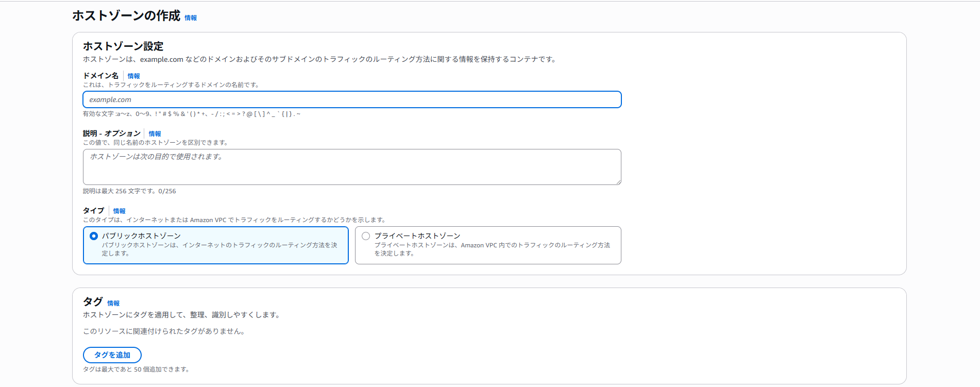Select the パブリックホストゾーン radio button
Image resolution: width=980 pixels, height=387 pixels.
point(94,236)
